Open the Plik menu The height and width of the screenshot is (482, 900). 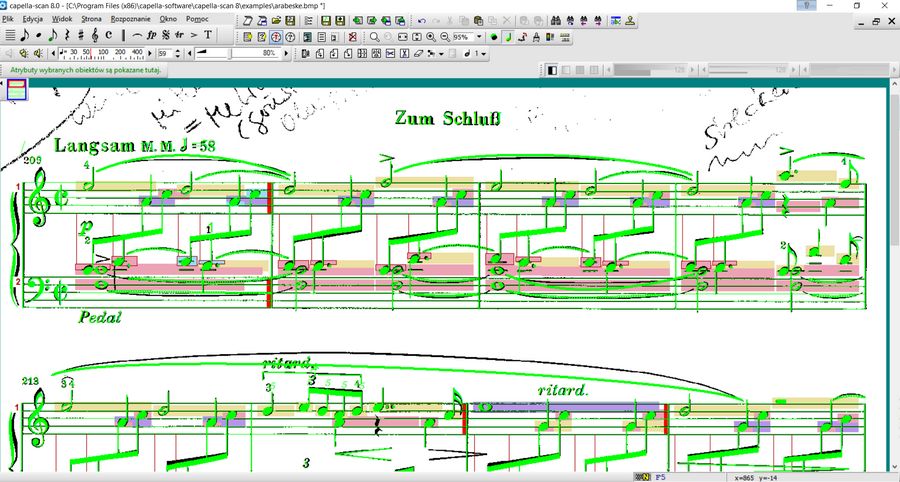(7, 19)
